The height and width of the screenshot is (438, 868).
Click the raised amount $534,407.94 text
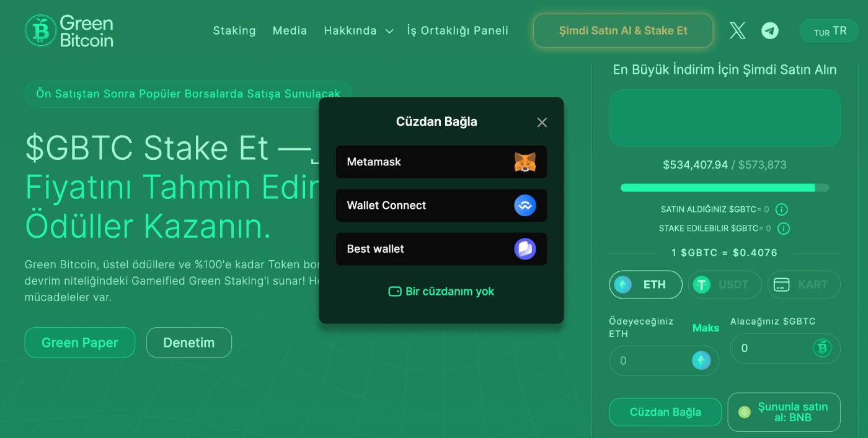tap(695, 165)
